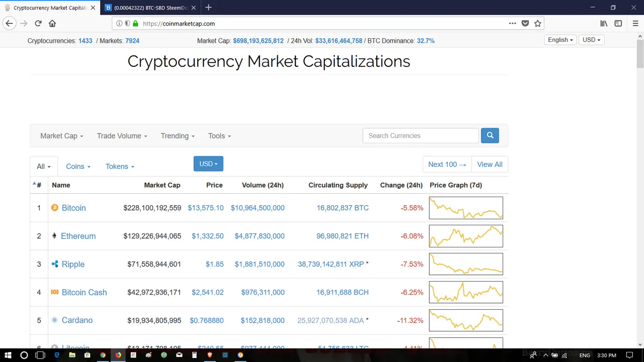Bookmark this page with the star icon
Viewport: 644px width, 362px height.
[538, 23]
